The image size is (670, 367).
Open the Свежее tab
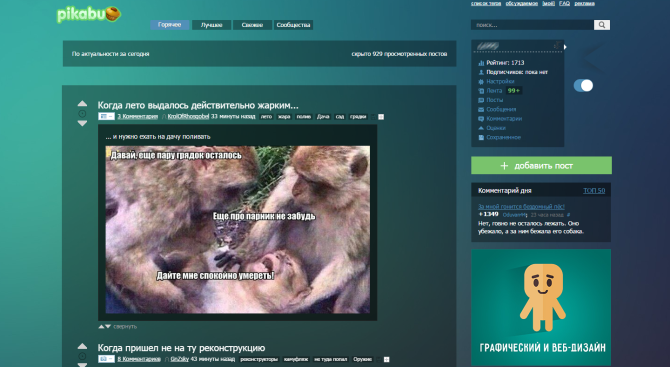point(252,25)
